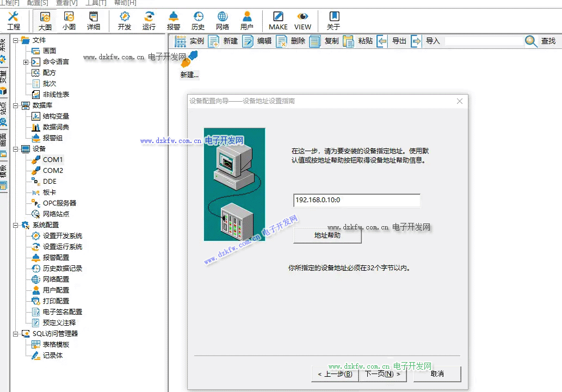Switch to 小图 small icon view
Screen dimensions: 562x392
(x=69, y=21)
